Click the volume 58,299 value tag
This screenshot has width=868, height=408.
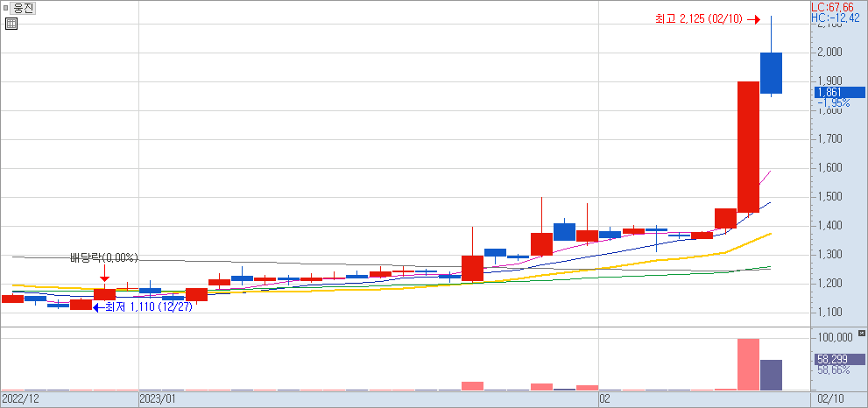[x=838, y=360]
